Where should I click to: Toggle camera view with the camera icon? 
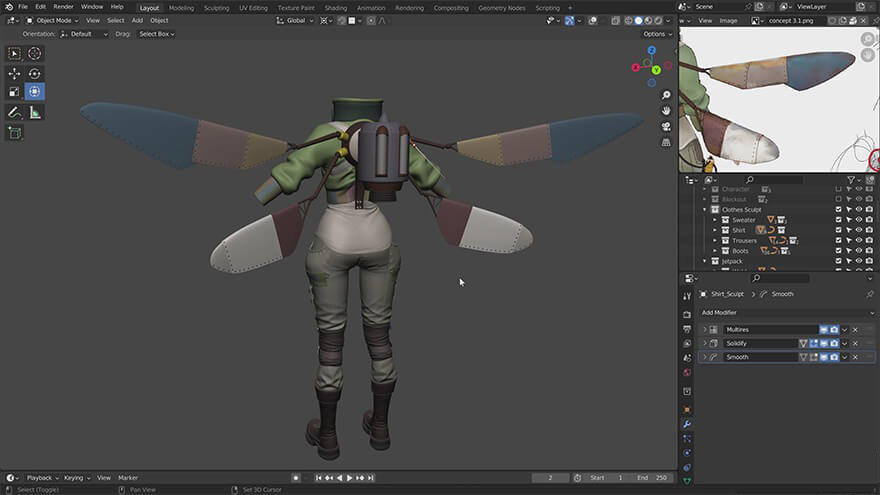pyautogui.click(x=666, y=126)
